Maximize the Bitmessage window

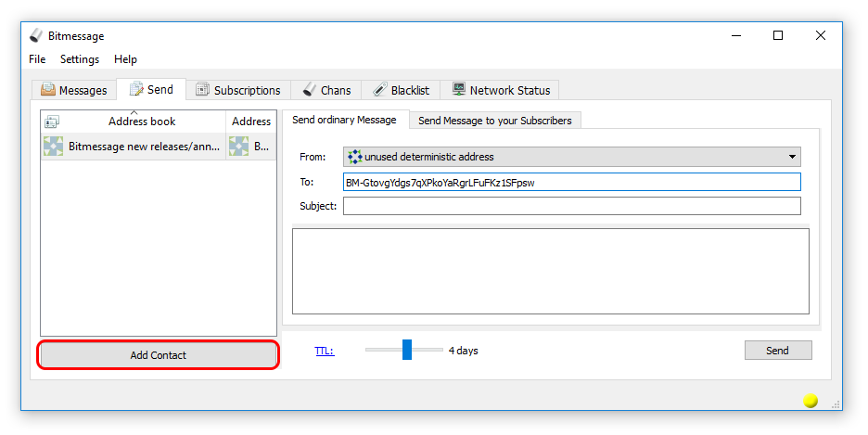778,35
